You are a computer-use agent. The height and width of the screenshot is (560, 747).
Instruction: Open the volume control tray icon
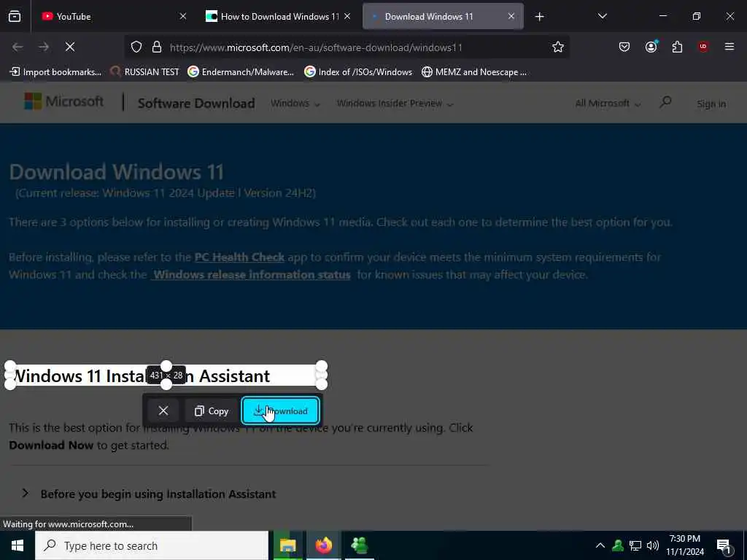653,545
